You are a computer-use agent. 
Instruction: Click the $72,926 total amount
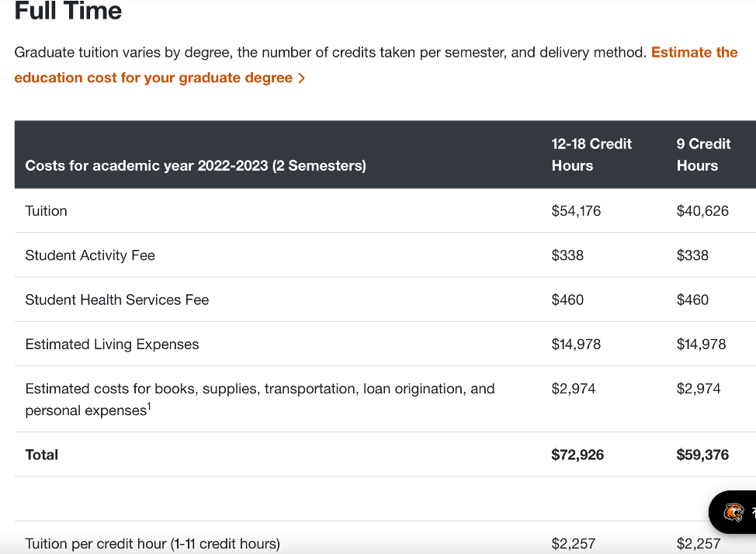[x=577, y=455]
